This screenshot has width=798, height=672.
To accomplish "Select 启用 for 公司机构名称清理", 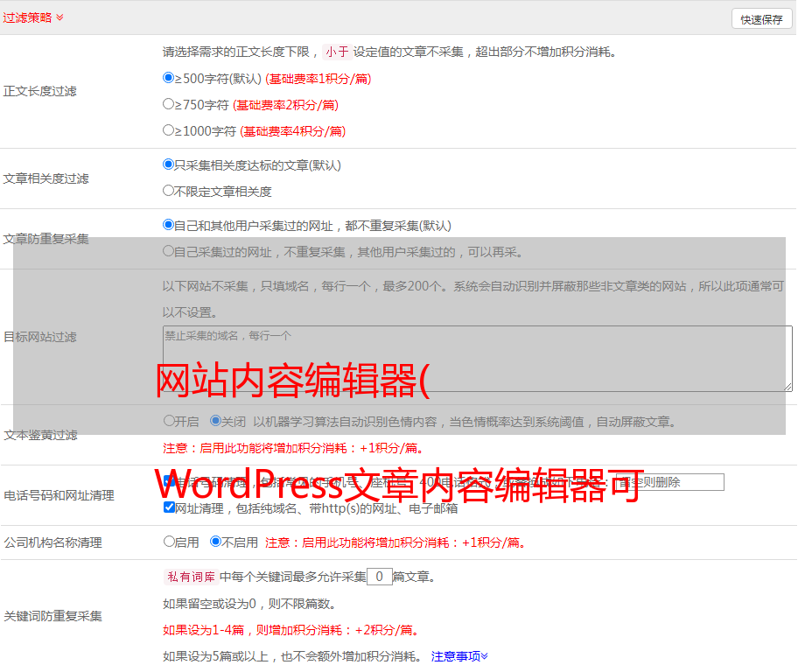I will click(169, 541).
